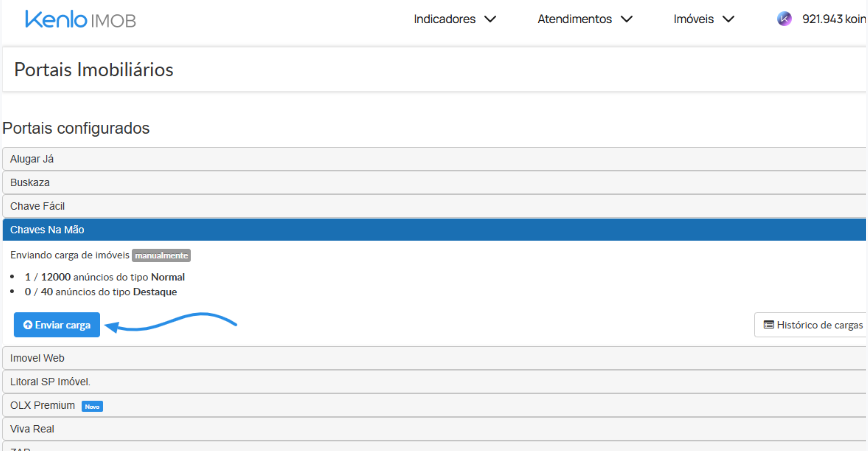Screen dimensions: 868x451
Task: Expand the Chave Fácil portal row
Action: (x=435, y=206)
